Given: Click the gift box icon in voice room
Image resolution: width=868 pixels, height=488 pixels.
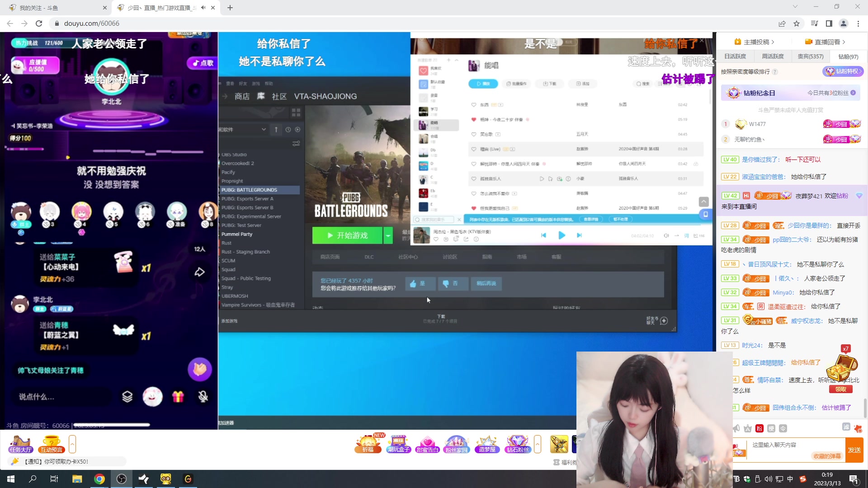Looking at the screenshot, I should 178,397.
